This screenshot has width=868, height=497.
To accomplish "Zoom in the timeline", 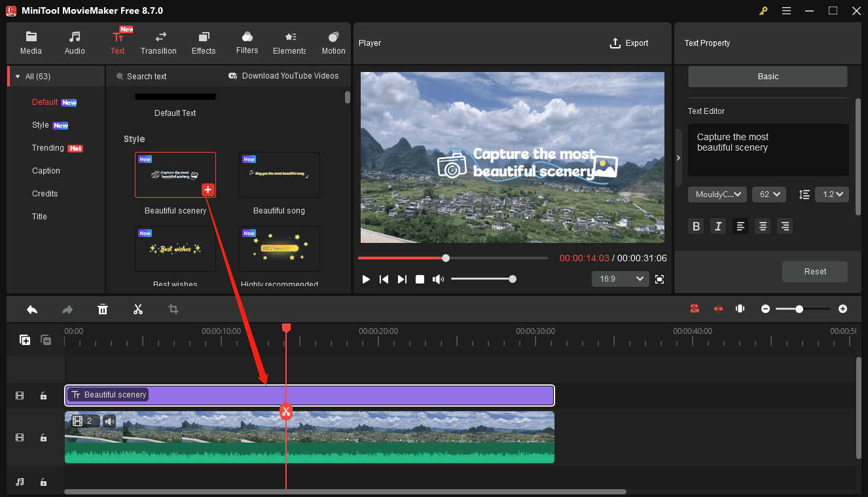I will (842, 308).
